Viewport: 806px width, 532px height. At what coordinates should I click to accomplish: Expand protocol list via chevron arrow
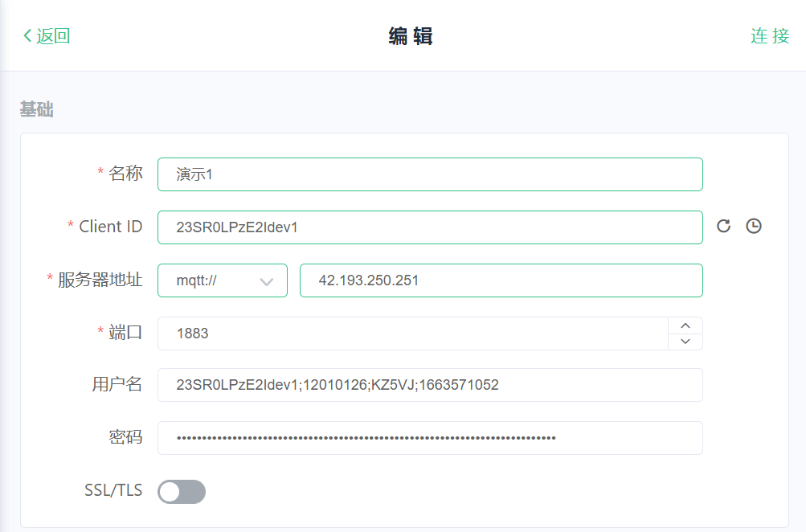pyautogui.click(x=267, y=281)
